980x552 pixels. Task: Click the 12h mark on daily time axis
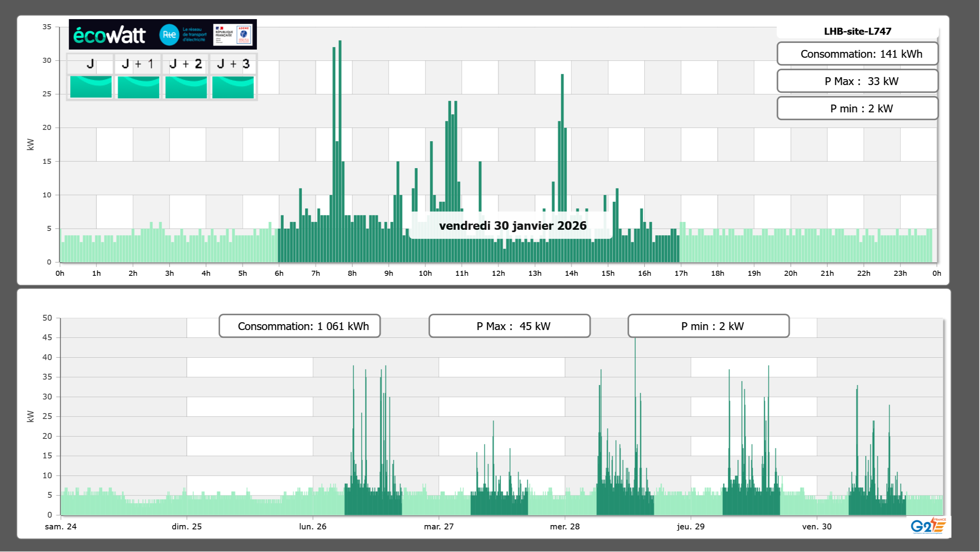(x=498, y=273)
